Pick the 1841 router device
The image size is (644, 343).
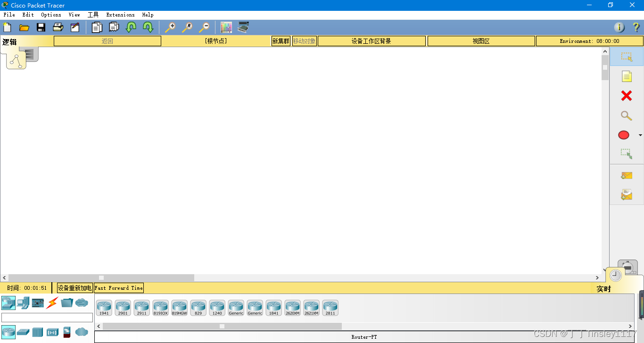click(274, 308)
